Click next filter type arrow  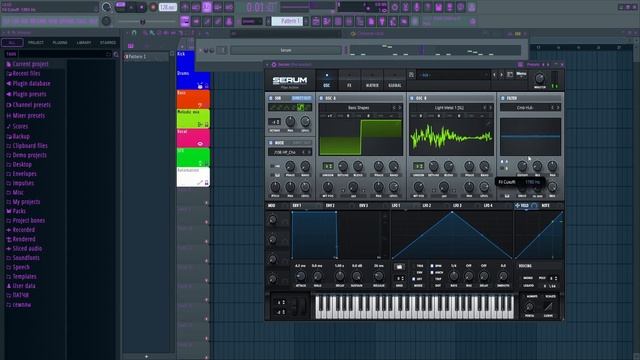click(558, 108)
